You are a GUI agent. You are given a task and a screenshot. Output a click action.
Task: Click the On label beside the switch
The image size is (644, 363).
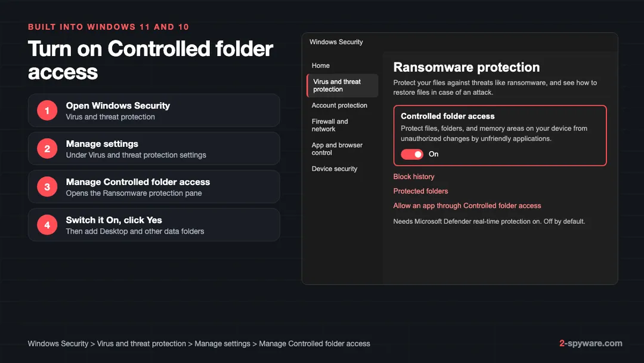(x=434, y=154)
